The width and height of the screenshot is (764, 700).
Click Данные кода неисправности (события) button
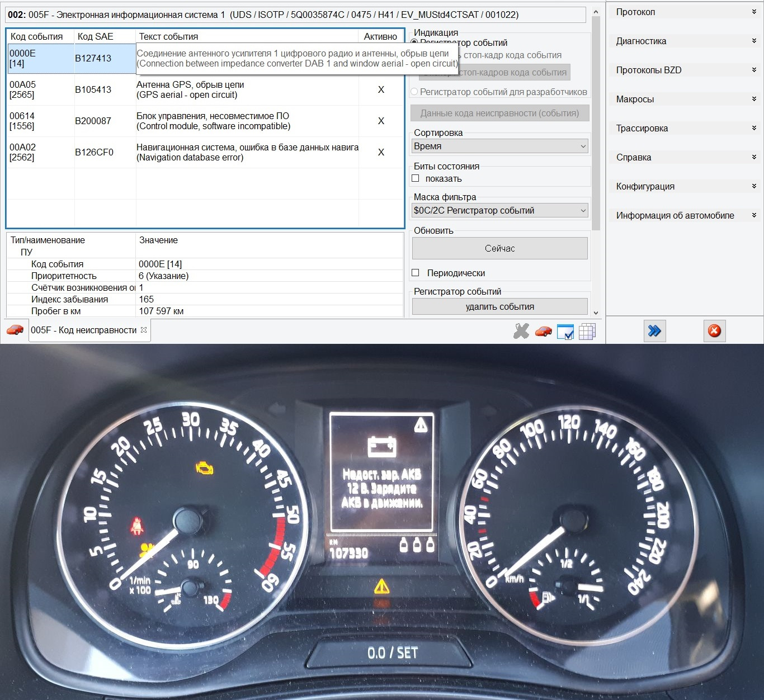click(500, 113)
